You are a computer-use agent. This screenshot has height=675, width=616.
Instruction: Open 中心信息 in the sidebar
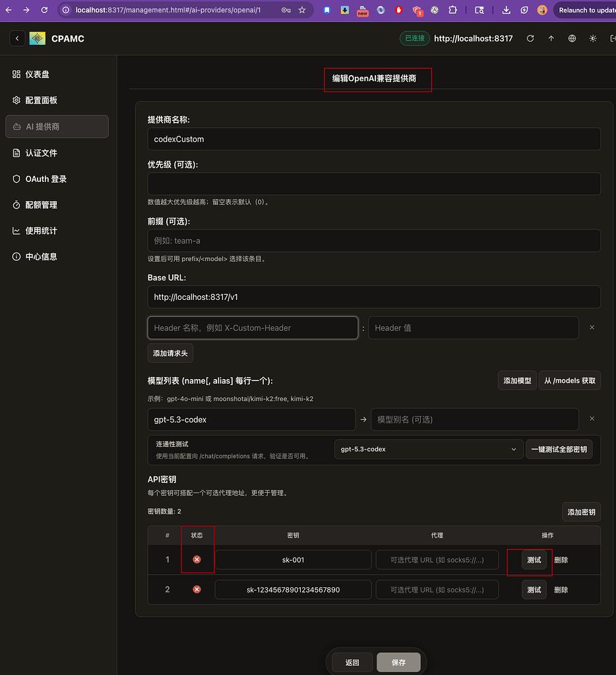tap(57, 256)
